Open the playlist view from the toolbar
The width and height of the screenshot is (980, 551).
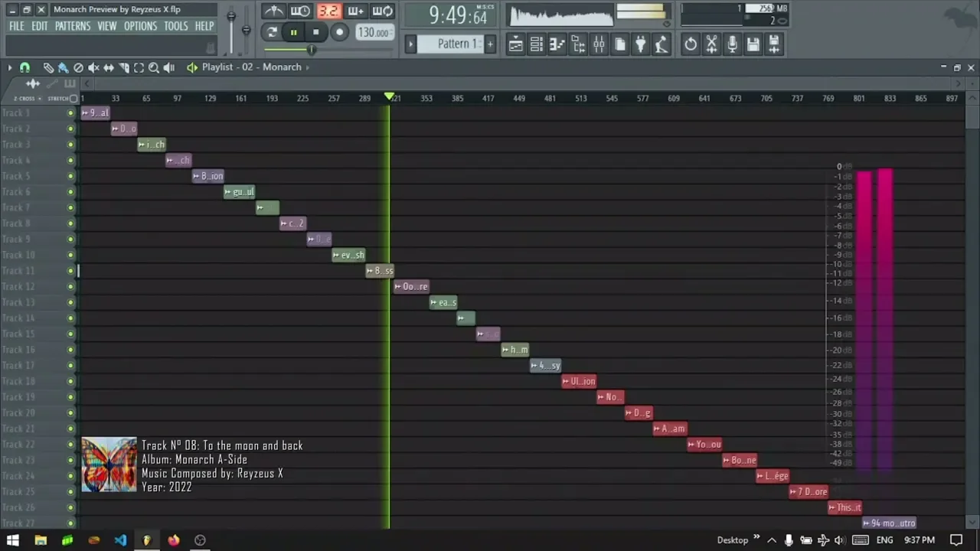(516, 44)
